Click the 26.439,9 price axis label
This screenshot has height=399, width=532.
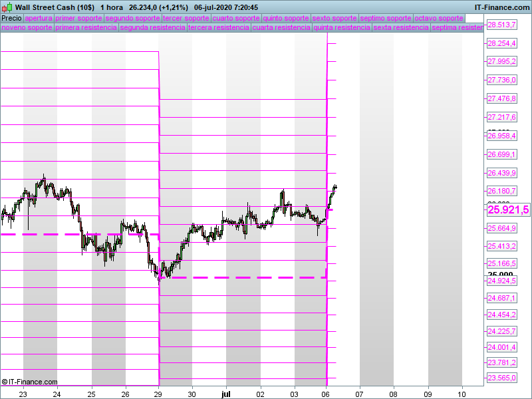[x=502, y=173]
